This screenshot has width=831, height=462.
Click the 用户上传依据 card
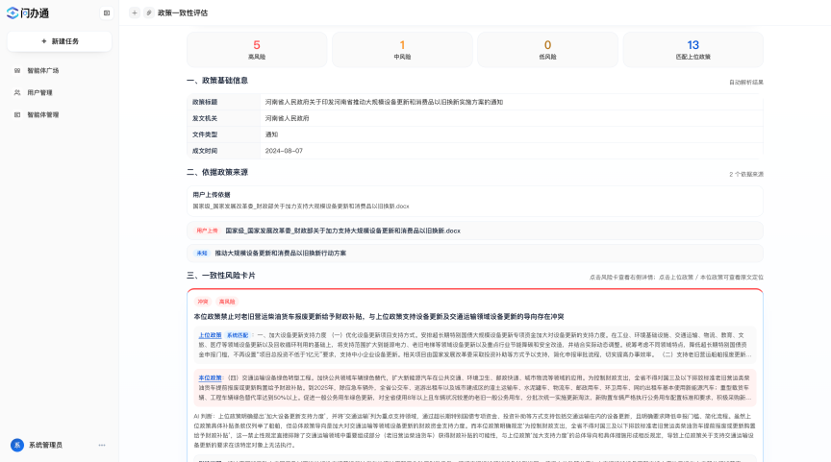click(x=475, y=200)
